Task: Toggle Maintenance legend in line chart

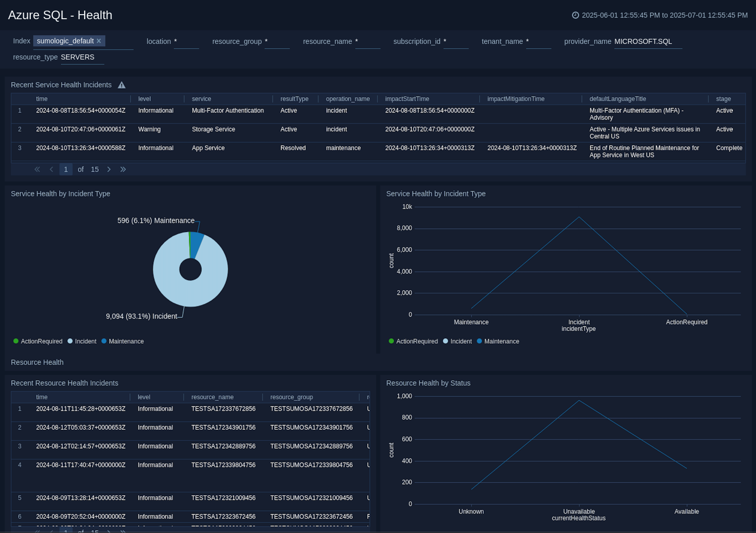Action: click(498, 341)
